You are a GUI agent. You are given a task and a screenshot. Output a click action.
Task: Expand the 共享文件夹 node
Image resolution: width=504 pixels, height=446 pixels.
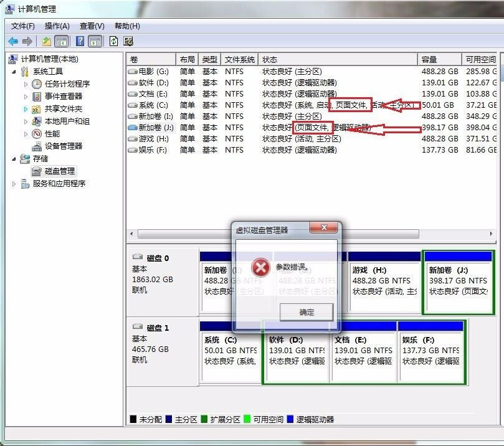point(26,109)
